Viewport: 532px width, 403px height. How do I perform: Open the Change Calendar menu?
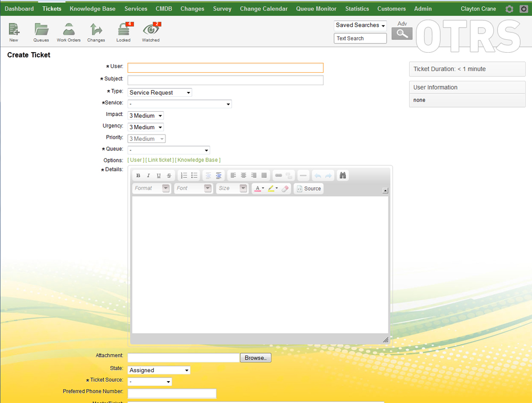263,9
